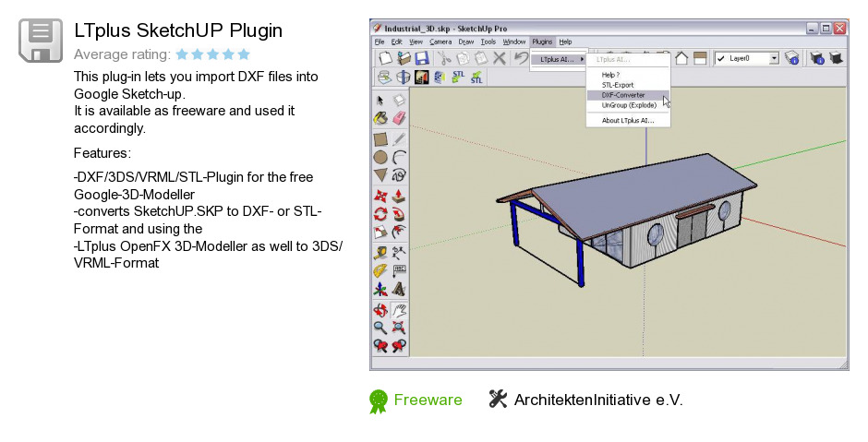The width and height of the screenshot is (868, 442).
Task: Select the arrow Select tool
Action: click(380, 101)
